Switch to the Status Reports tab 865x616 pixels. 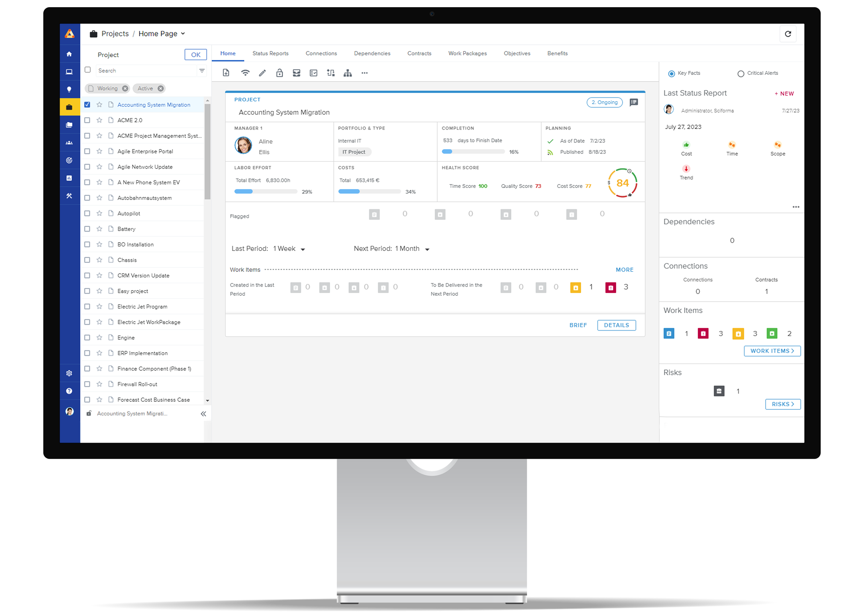[271, 53]
